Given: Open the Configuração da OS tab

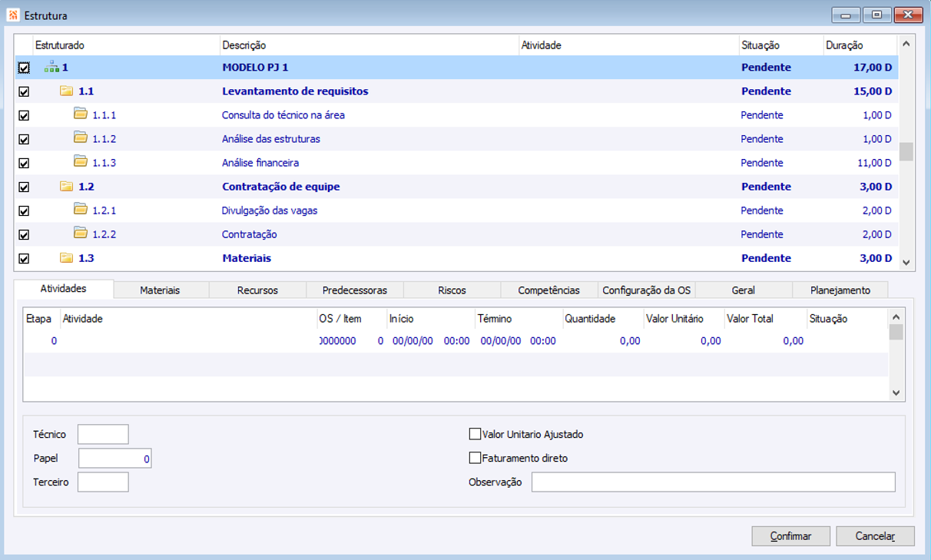Looking at the screenshot, I should (x=646, y=290).
